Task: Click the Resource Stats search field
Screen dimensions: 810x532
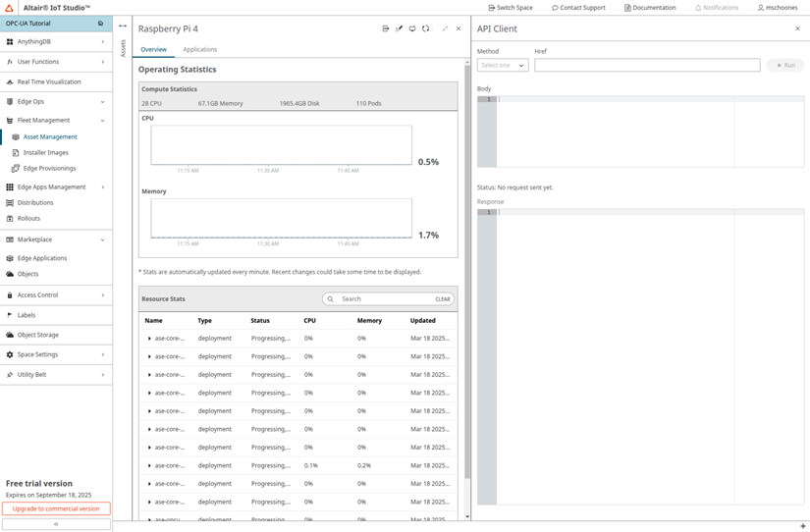Action: [388, 299]
